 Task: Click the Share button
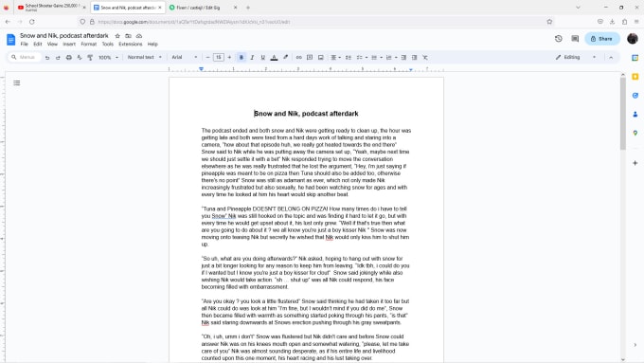[601, 39]
